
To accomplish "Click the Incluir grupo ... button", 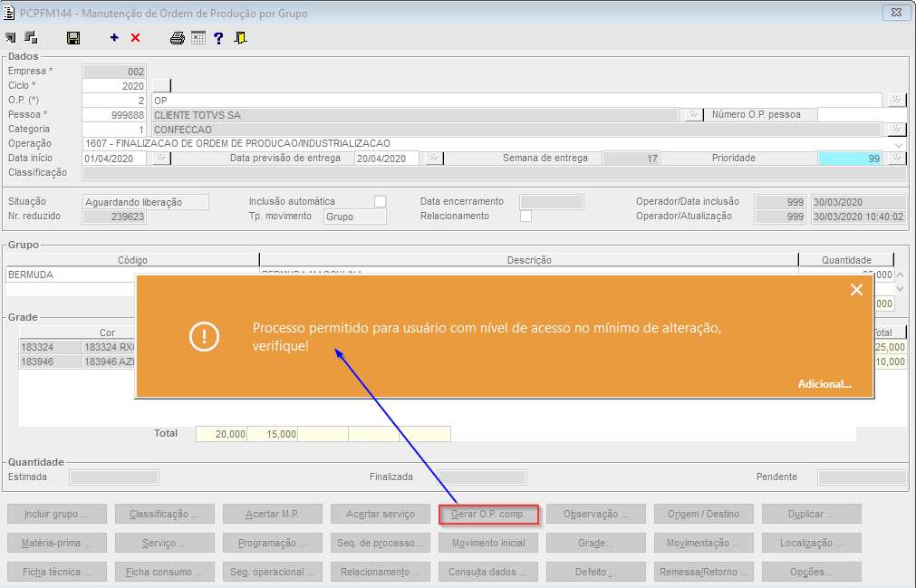I will tap(57, 514).
